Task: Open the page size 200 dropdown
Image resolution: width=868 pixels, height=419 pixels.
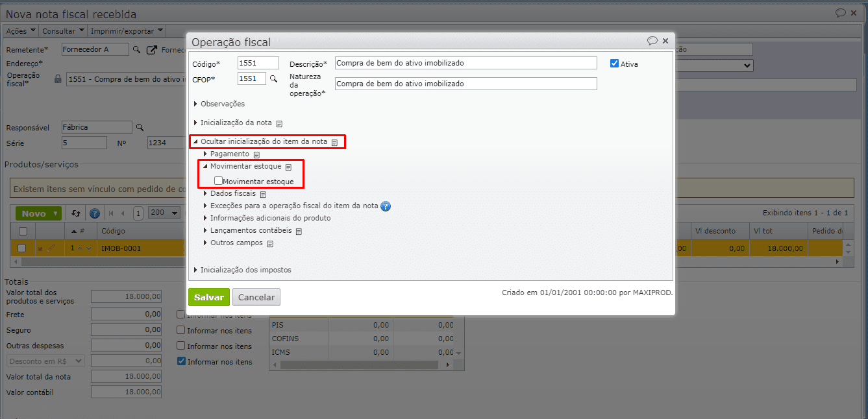Action: point(164,213)
